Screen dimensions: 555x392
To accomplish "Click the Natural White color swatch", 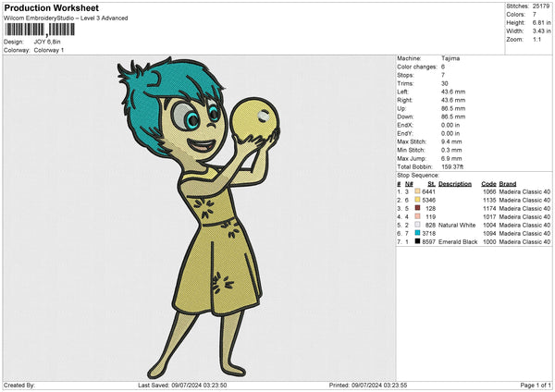I will click(x=417, y=225).
